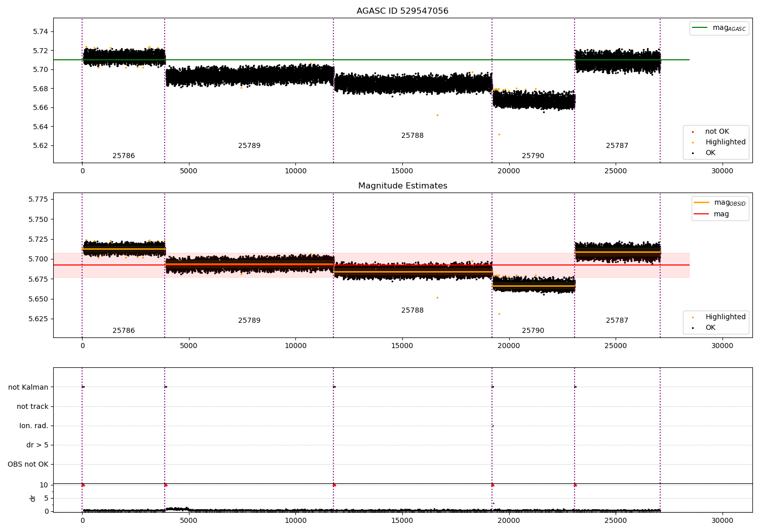Click y-axis tick 5.66 in top plot
This screenshot has width=760, height=532.
click(40, 107)
